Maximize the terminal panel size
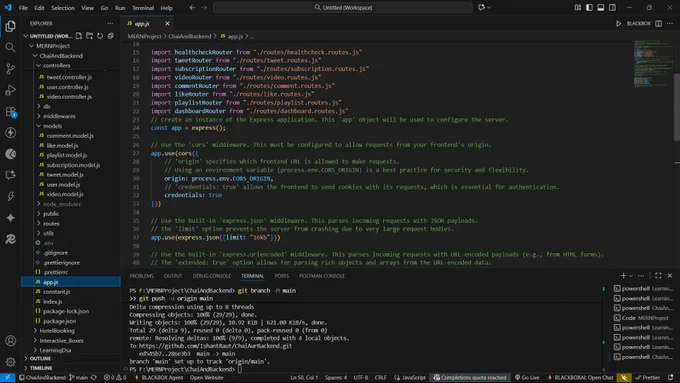 [x=658, y=275]
